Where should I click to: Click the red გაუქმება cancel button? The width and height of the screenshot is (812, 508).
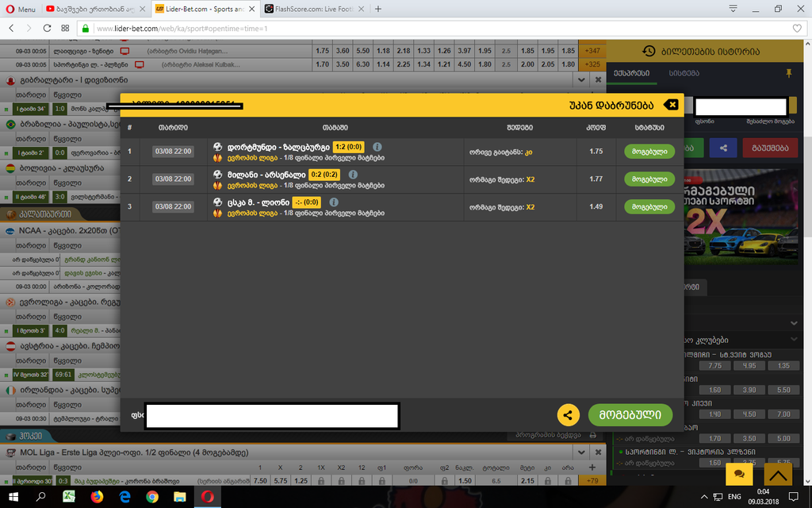769,148
